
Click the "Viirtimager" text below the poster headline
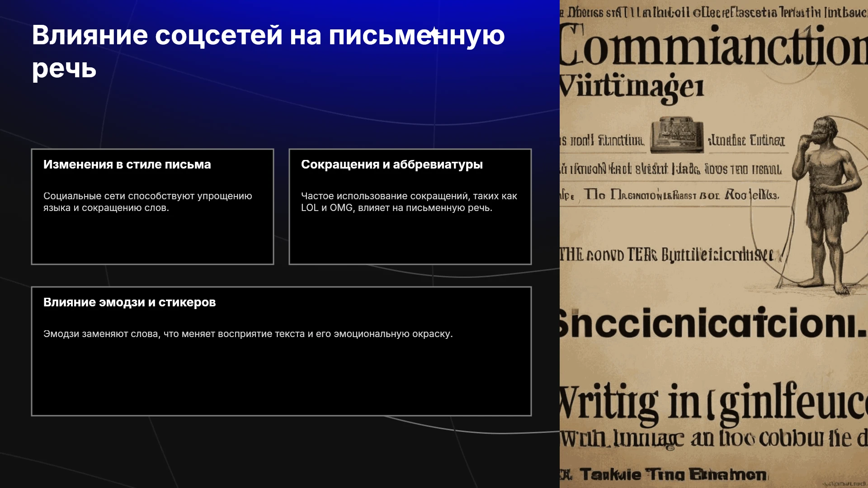(x=632, y=87)
